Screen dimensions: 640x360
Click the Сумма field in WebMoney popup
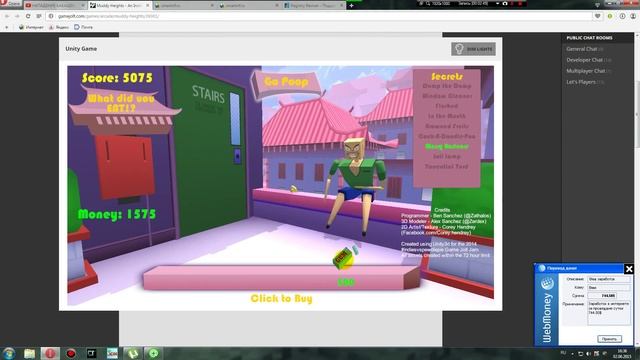coord(602,296)
